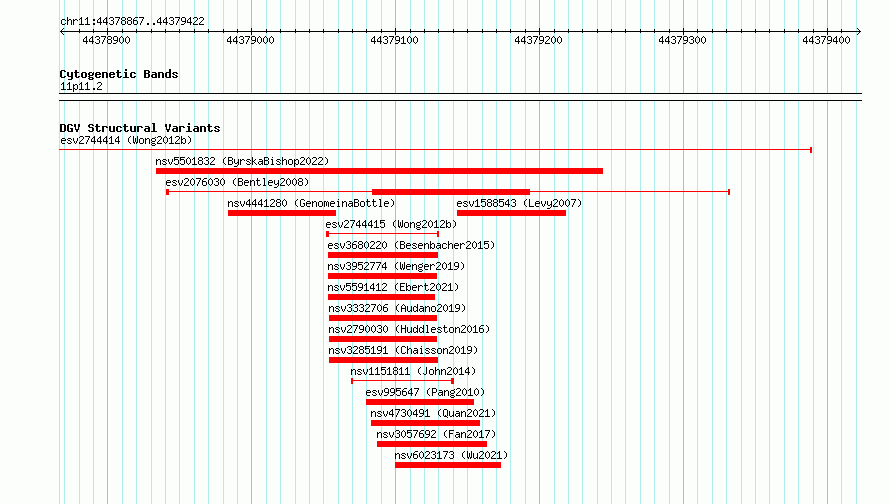Screen dimensions: 890x504
Task: Click the esv2744415 thin variant line
Action: pyautogui.click(x=383, y=234)
